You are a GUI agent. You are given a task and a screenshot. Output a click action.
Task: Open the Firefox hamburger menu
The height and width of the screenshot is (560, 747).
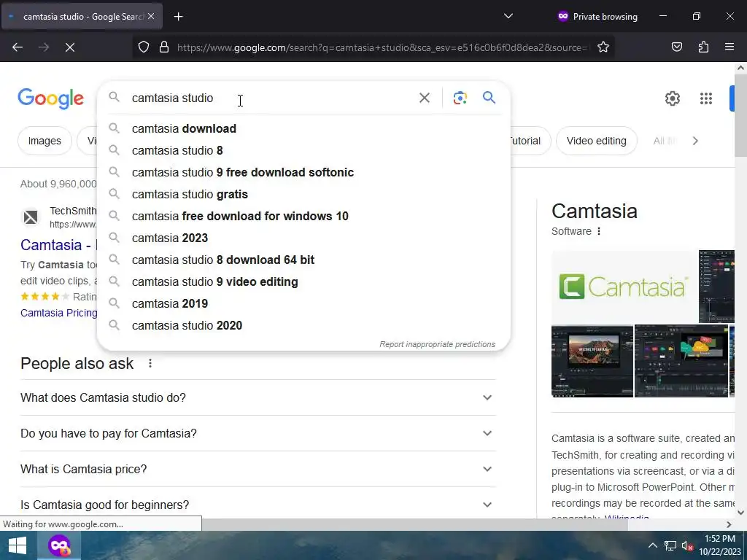click(x=729, y=47)
